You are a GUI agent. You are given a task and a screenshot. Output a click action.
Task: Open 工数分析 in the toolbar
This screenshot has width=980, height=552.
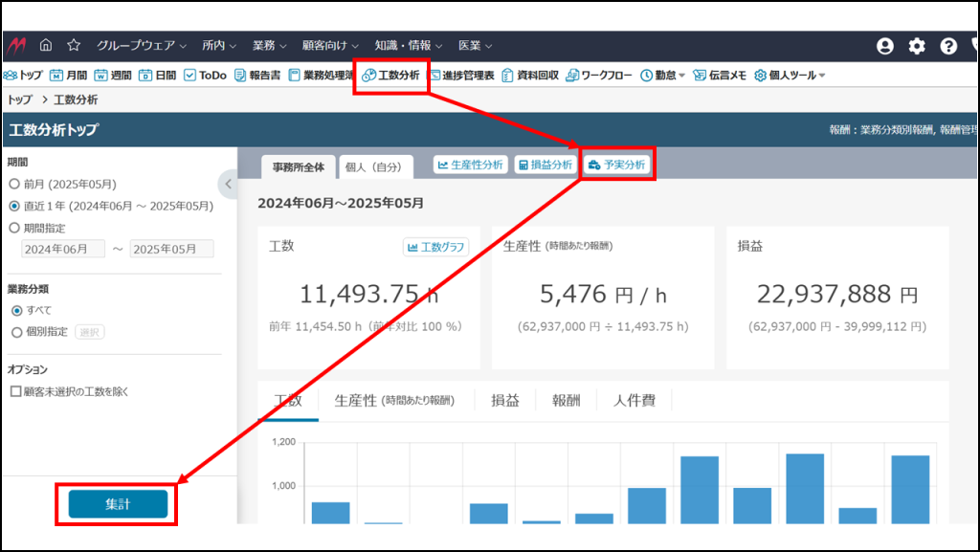390,76
